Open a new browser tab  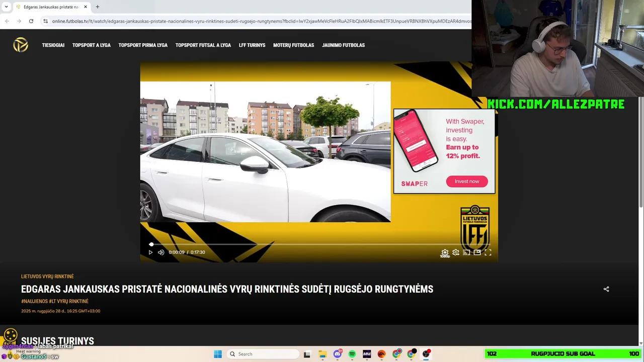[98, 7]
